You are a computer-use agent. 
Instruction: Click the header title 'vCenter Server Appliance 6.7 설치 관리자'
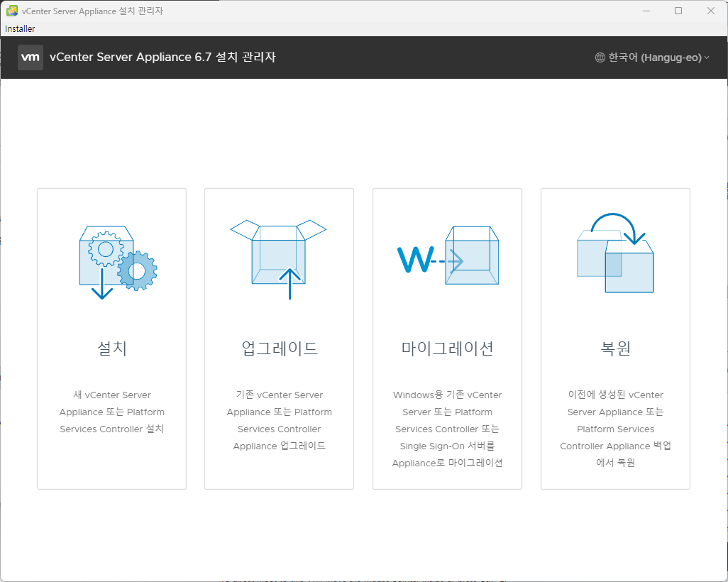pos(162,57)
